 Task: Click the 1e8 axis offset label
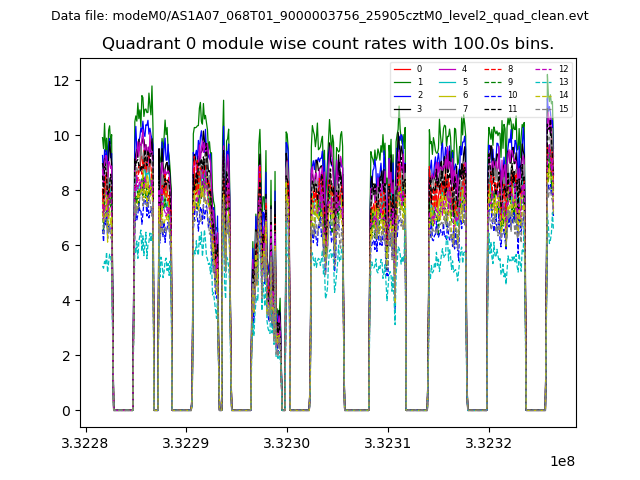(560, 462)
